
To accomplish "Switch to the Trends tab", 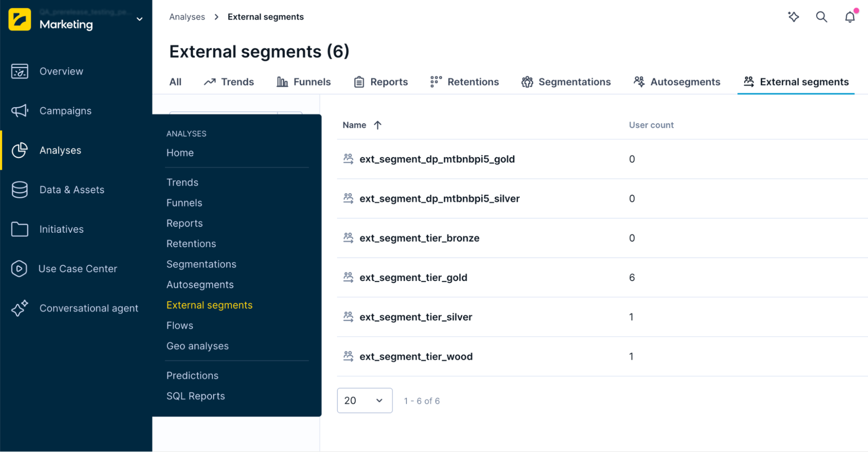I will pyautogui.click(x=229, y=82).
